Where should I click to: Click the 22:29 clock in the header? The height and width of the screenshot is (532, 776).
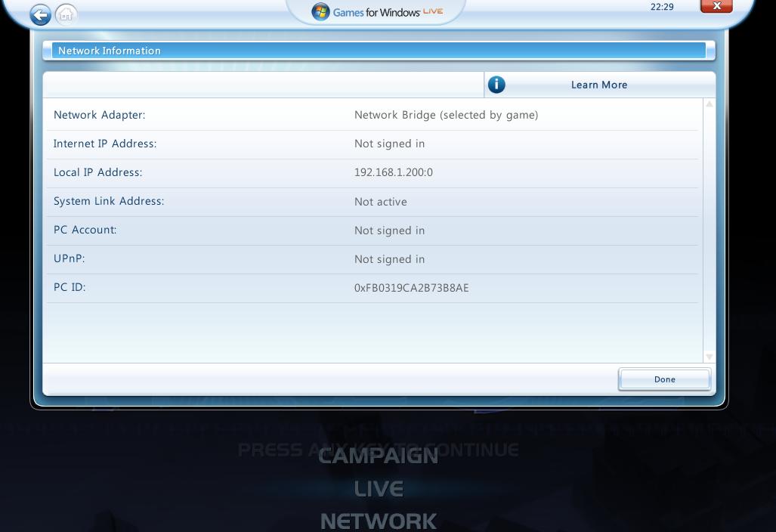point(662,7)
